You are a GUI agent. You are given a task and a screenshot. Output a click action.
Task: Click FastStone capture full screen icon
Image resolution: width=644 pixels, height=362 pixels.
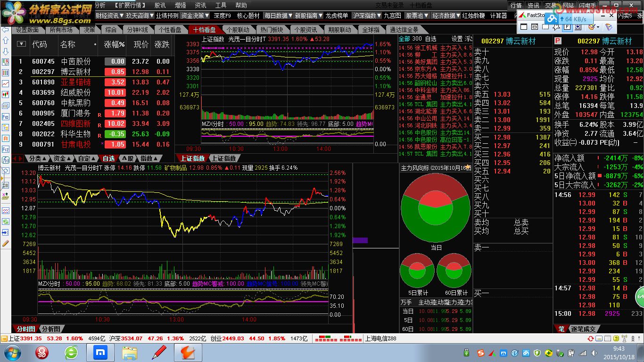click(524, 27)
